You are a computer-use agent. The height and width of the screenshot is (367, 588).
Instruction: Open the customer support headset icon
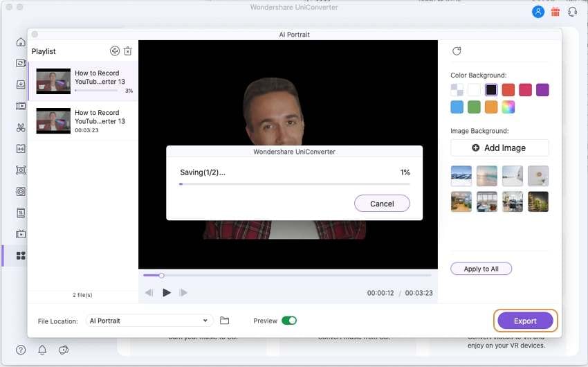(x=573, y=12)
